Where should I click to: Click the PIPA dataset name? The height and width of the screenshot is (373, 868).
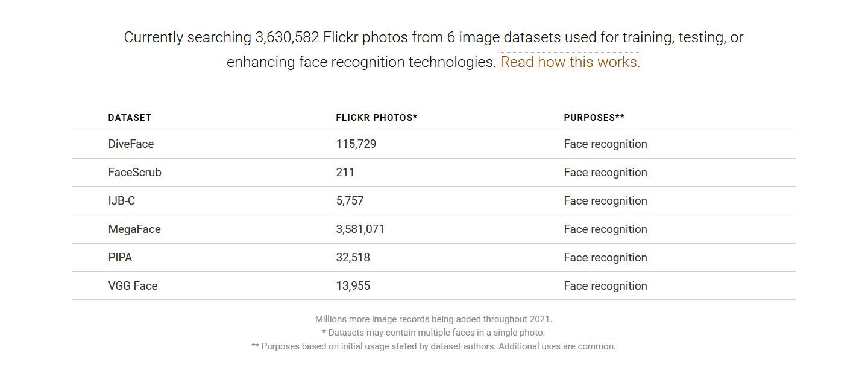click(120, 258)
